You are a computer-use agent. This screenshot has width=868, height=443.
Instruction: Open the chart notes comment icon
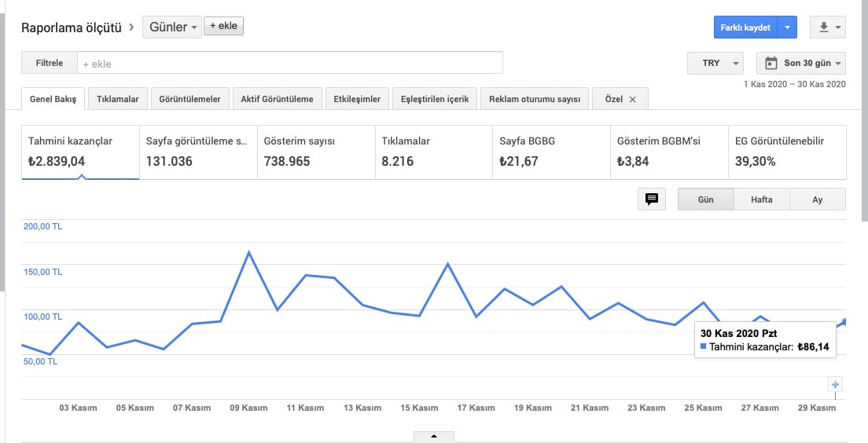(652, 199)
